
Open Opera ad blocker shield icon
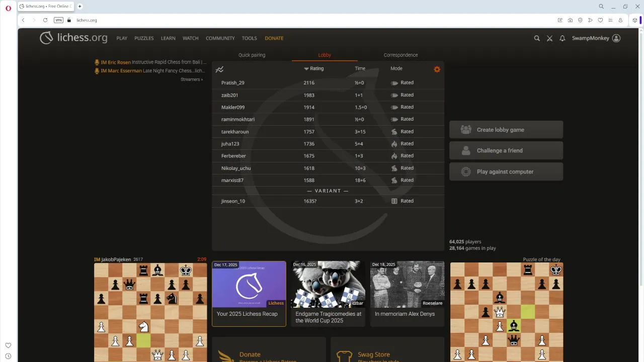click(580, 20)
